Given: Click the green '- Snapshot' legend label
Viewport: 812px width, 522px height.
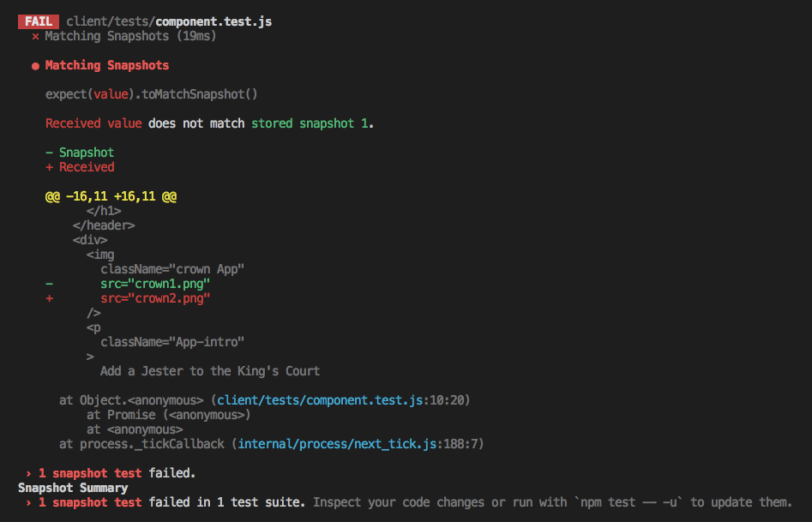Looking at the screenshot, I should click(80, 153).
